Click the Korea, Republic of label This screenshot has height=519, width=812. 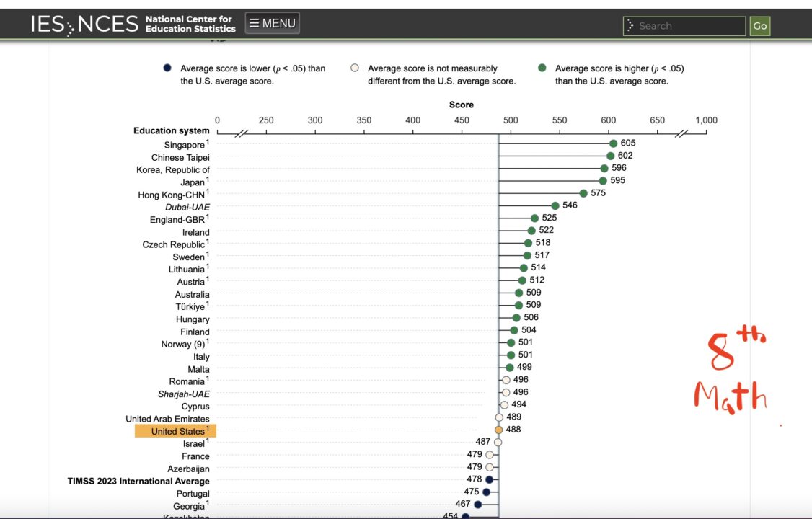[173, 170]
